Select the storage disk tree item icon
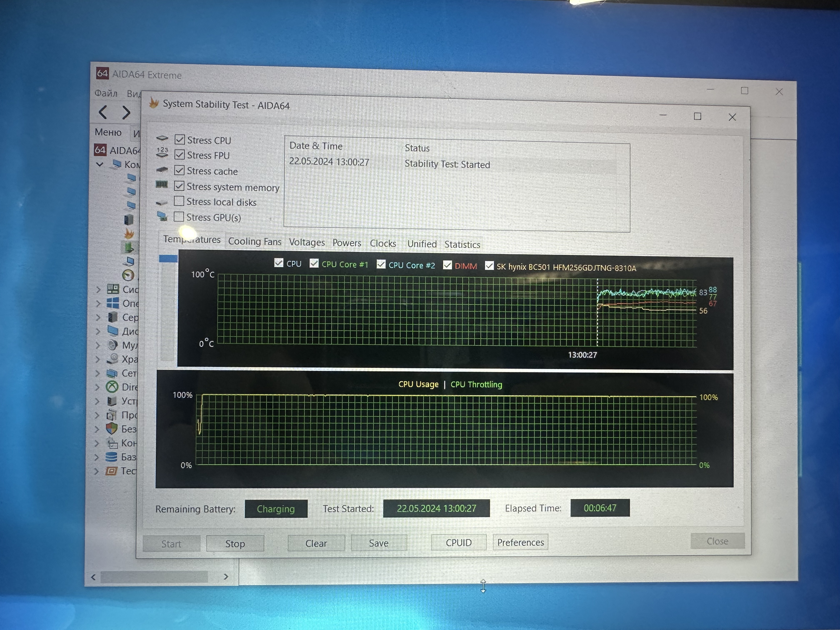Screen dimensions: 840x630 coord(112,359)
